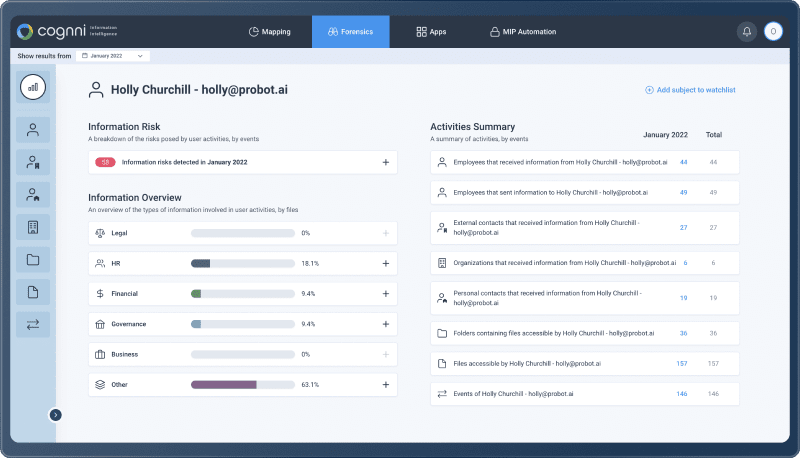Open the Apps tab
This screenshot has width=800, height=458.
[x=431, y=32]
